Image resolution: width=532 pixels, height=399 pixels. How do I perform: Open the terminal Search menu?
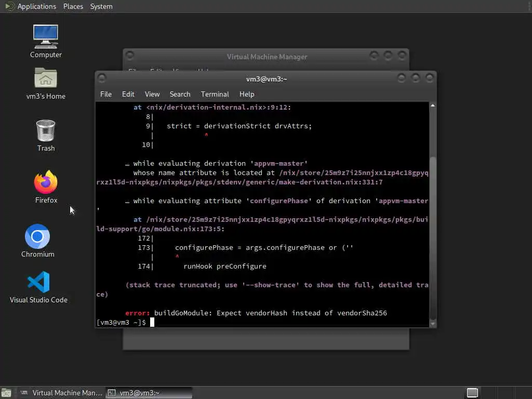click(180, 95)
